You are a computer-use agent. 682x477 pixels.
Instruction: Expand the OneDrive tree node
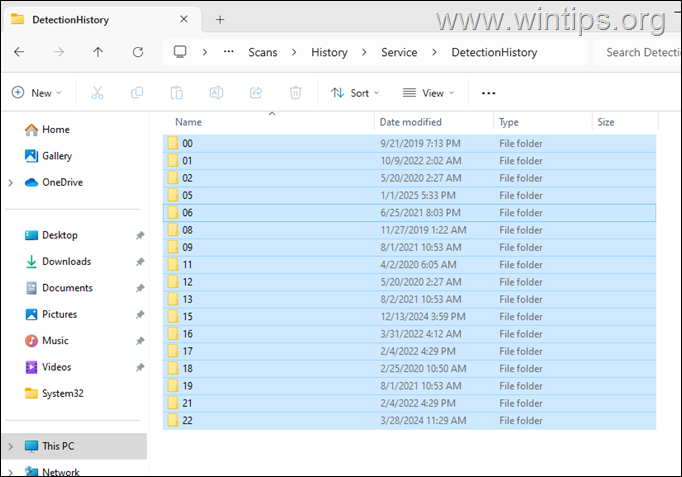[x=11, y=183]
